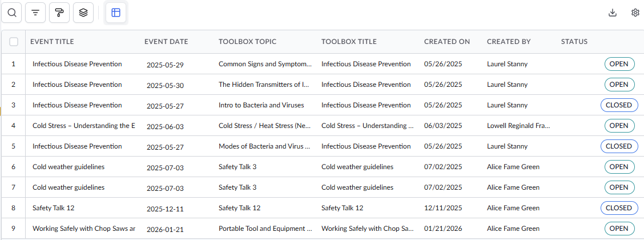The height and width of the screenshot is (240, 644).
Task: Tick the select-all checkbox in header
Action: 14,42
